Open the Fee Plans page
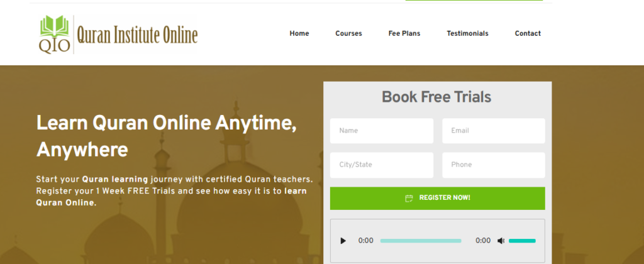The width and height of the screenshot is (644, 264). click(404, 34)
